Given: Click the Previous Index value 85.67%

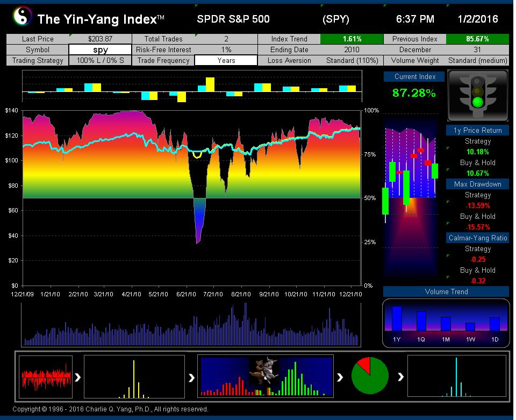Looking at the screenshot, I should [477, 39].
